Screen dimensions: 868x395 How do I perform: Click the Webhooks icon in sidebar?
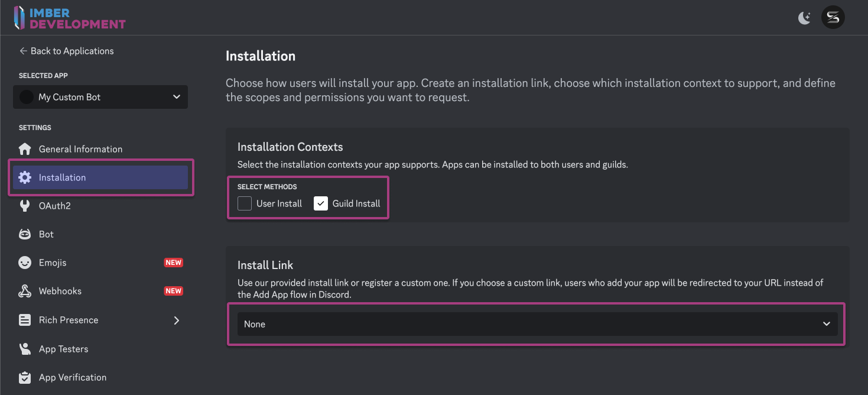25,291
